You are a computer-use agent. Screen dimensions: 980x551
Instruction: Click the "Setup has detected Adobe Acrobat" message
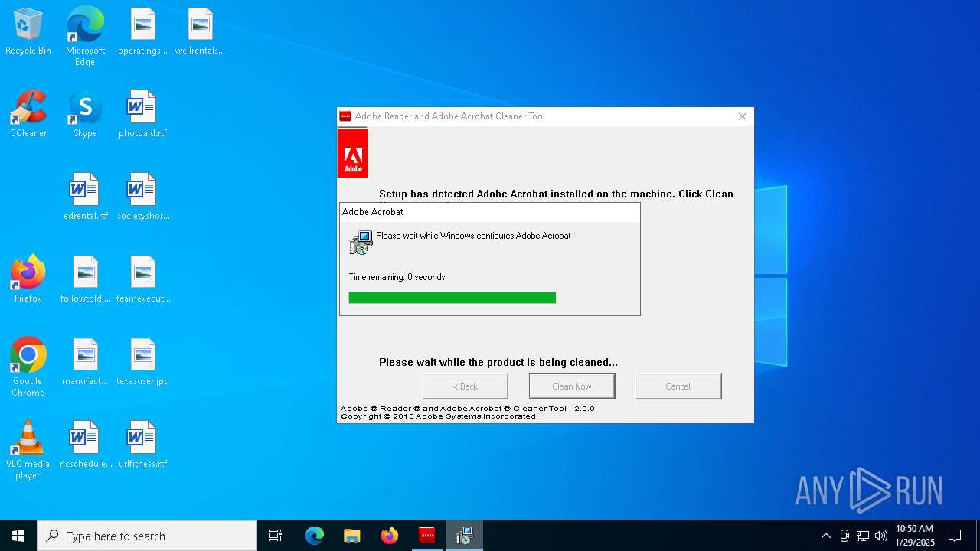click(556, 194)
